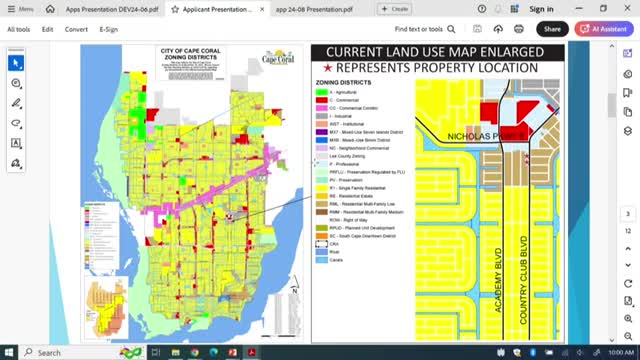Click the save file icon

click(x=477, y=29)
